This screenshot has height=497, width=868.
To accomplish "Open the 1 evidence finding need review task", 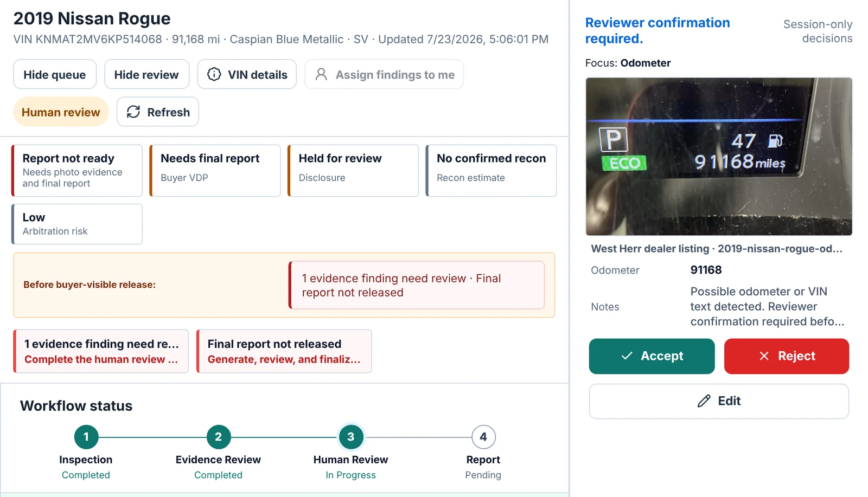I will (101, 351).
